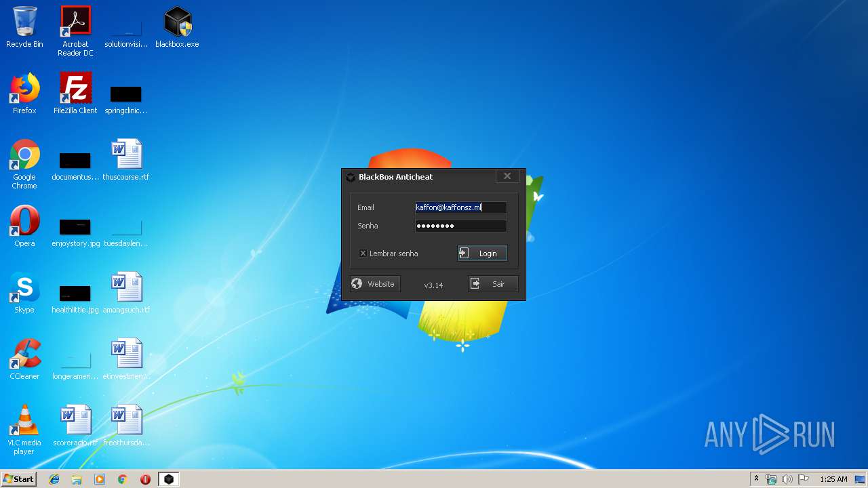
Task: Select the freethursda... document icon
Action: point(126,426)
